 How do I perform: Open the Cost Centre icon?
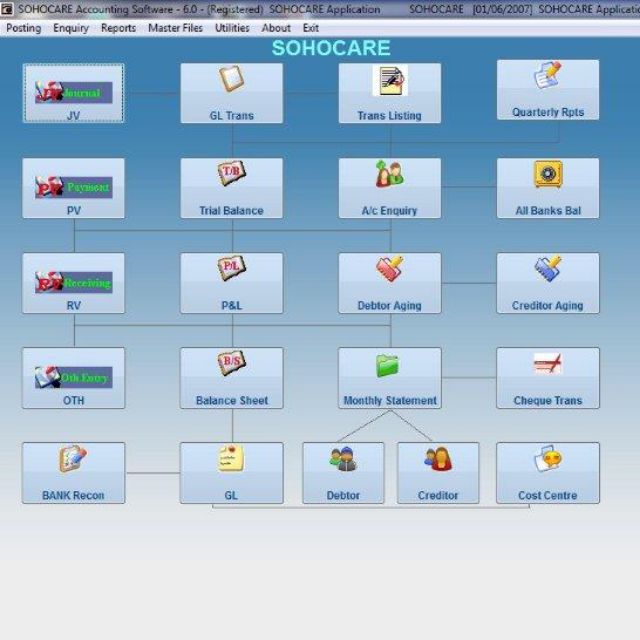[547, 460]
